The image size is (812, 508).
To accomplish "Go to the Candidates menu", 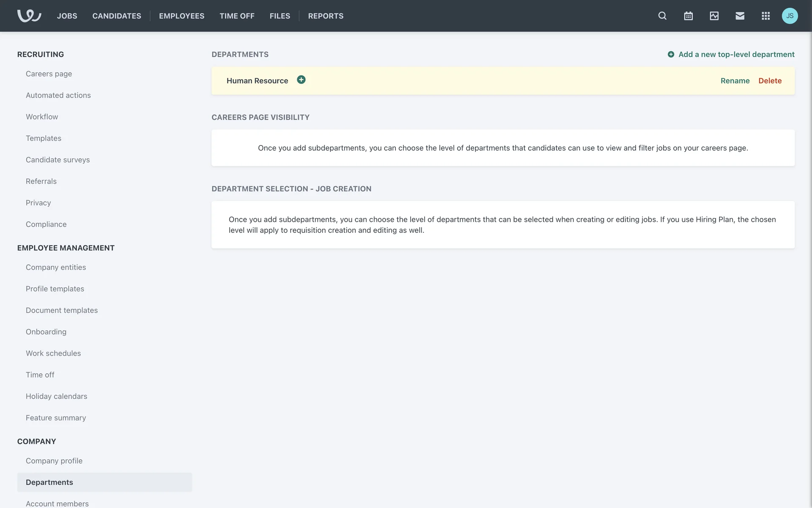I will 117,16.
